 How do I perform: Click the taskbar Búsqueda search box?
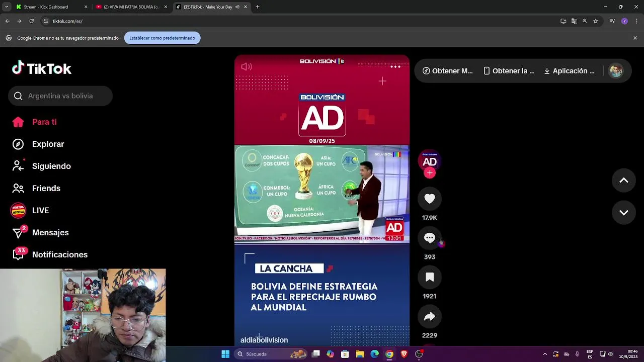click(272, 354)
